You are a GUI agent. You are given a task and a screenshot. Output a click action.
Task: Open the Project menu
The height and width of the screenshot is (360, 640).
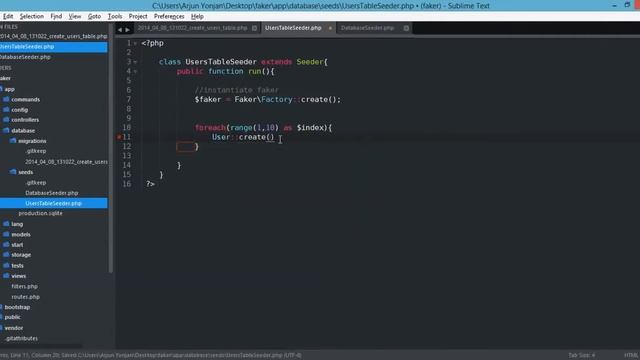(x=138, y=16)
